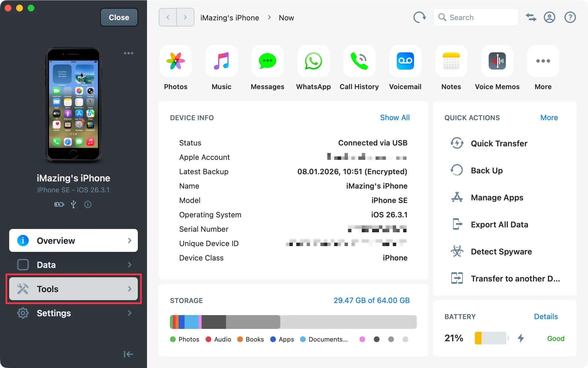Open the WhatsApp icon
Image resolution: width=588 pixels, height=368 pixels.
point(314,61)
